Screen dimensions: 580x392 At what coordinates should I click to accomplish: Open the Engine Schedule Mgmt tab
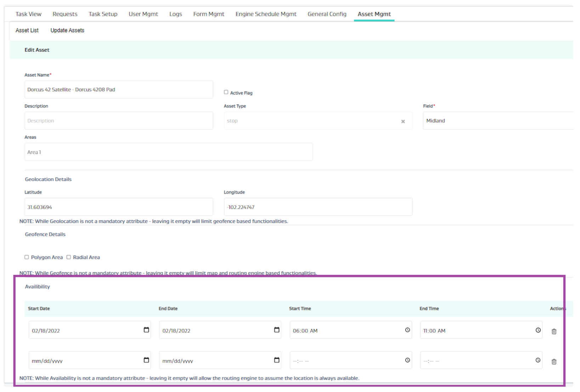(266, 14)
